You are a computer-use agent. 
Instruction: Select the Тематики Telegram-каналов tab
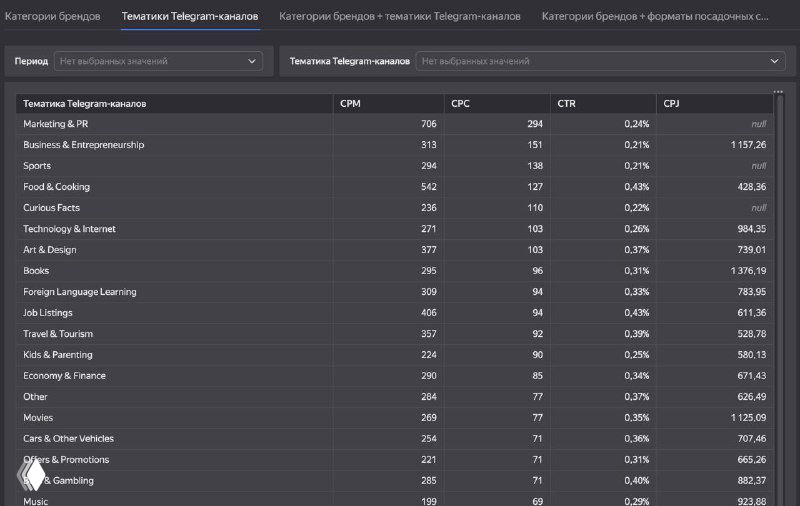190,17
